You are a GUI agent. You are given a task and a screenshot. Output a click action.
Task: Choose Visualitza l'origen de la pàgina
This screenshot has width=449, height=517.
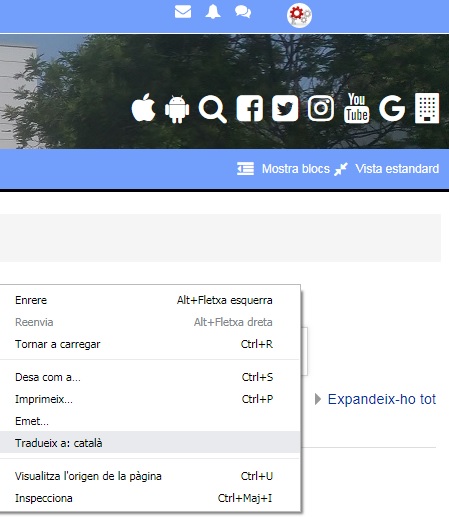coord(150,476)
